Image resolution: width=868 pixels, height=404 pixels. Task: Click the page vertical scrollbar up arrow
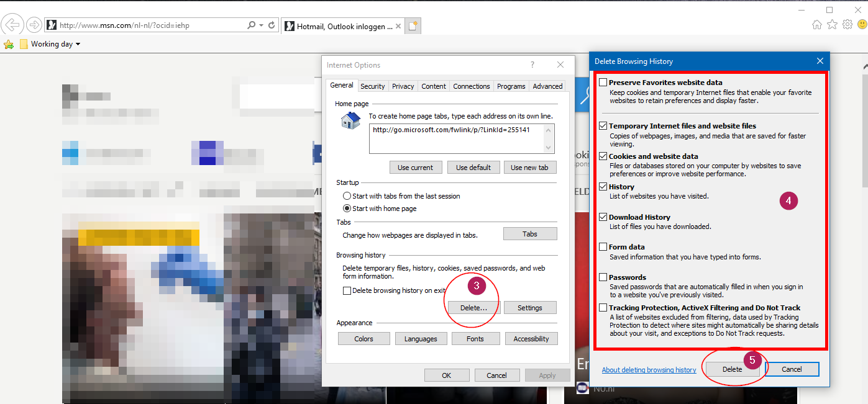[864, 65]
